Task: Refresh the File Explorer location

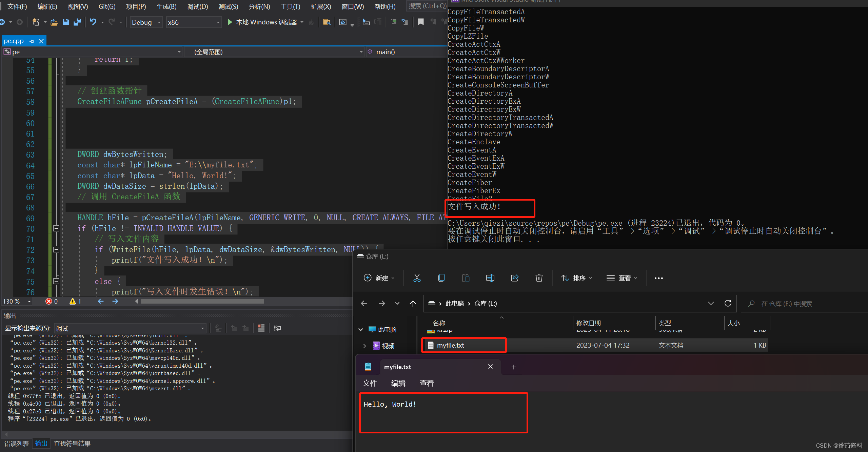Action: pyautogui.click(x=728, y=303)
